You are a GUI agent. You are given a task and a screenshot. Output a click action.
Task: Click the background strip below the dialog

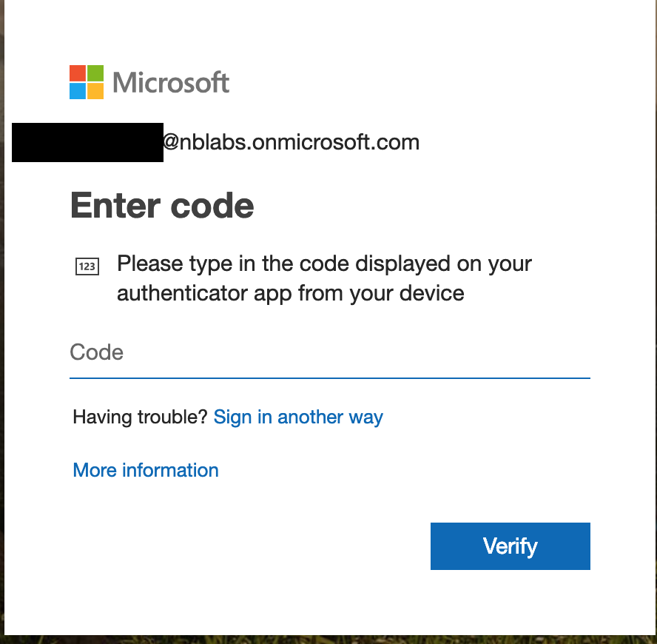pyautogui.click(x=328, y=640)
